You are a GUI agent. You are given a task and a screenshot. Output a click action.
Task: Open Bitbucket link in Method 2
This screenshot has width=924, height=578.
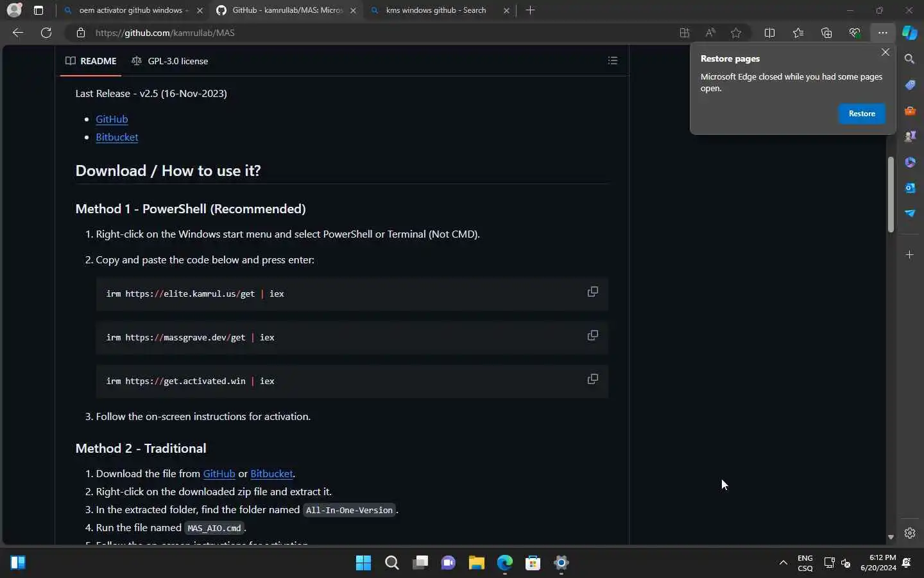(x=271, y=473)
